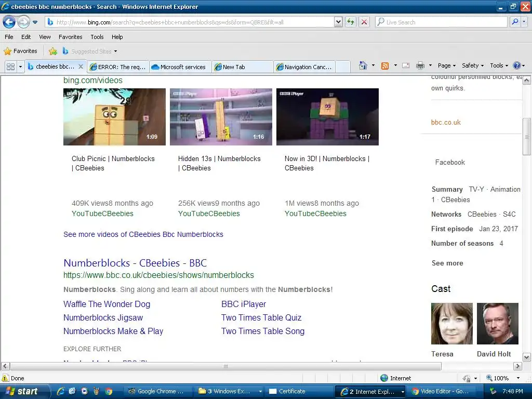Open the Edit menu
Image resolution: width=532 pixels, height=399 pixels.
pyautogui.click(x=26, y=37)
